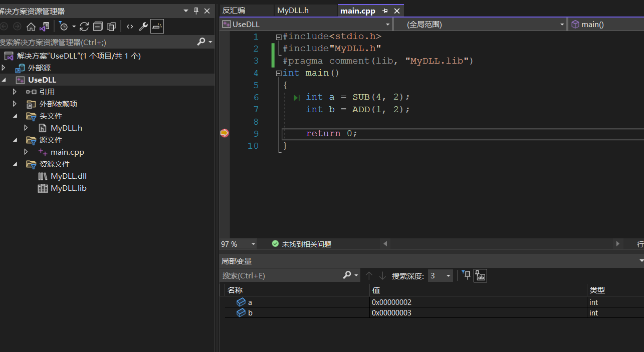The height and width of the screenshot is (352, 644).
Task: Toggle the Solution Explorer auto-hide pin
Action: pyautogui.click(x=196, y=11)
